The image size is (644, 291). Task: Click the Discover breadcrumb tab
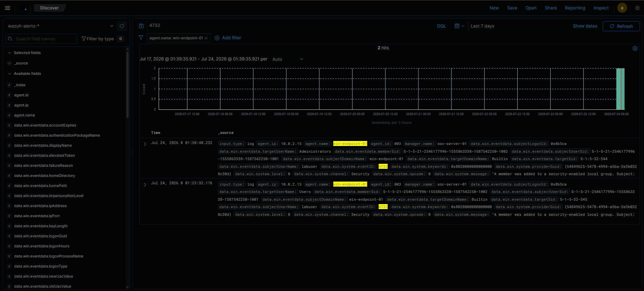(x=49, y=8)
